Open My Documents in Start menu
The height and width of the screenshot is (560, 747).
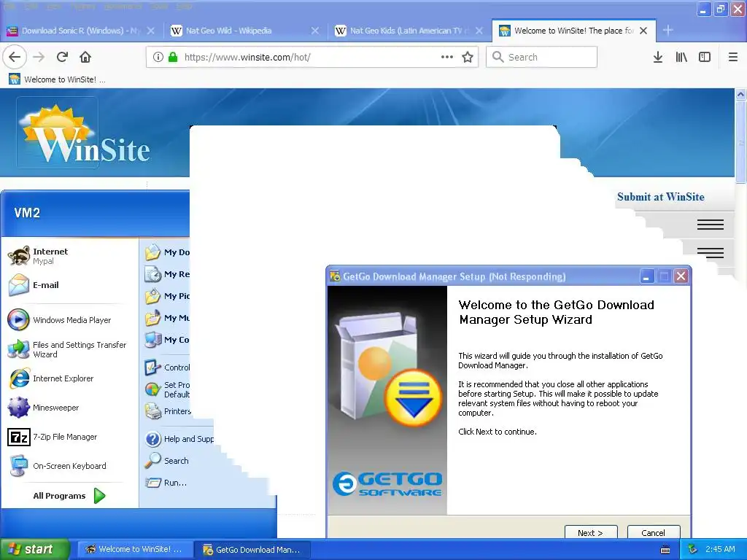[x=167, y=252]
